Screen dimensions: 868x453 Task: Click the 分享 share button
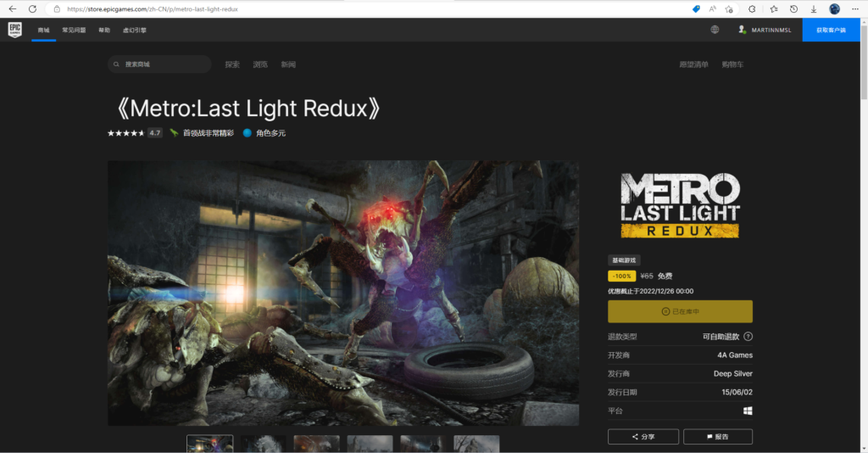point(643,436)
